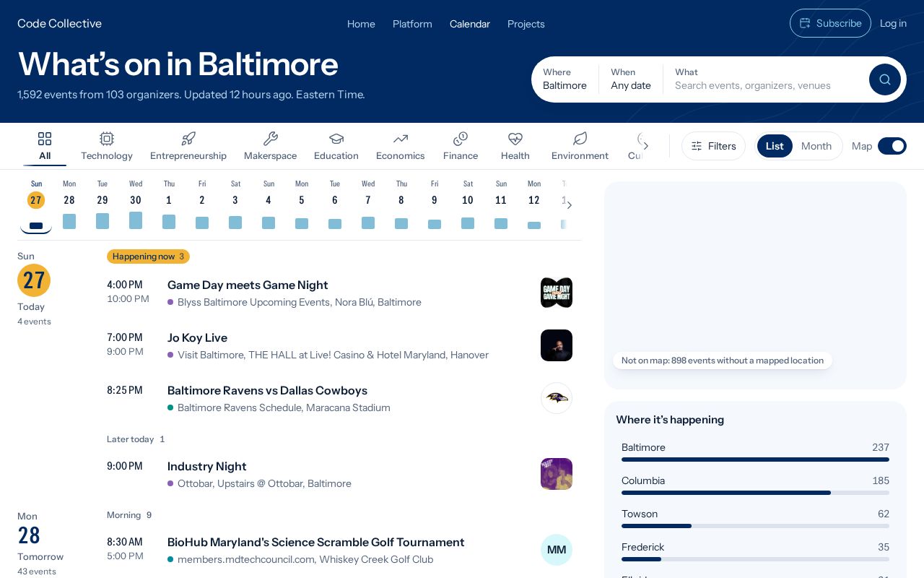
Task: Click the magnifier search button
Action: [885, 79]
